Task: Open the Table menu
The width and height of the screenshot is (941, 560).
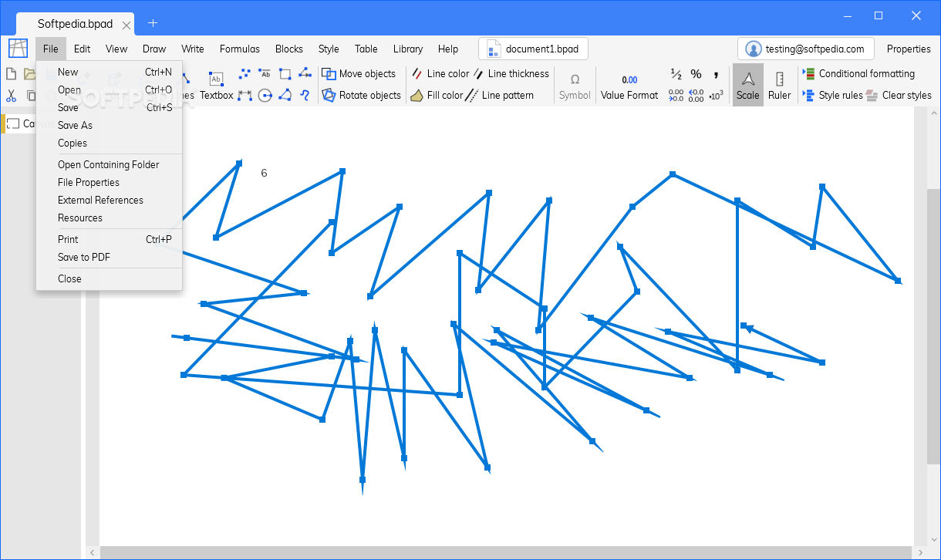Action: coord(366,49)
